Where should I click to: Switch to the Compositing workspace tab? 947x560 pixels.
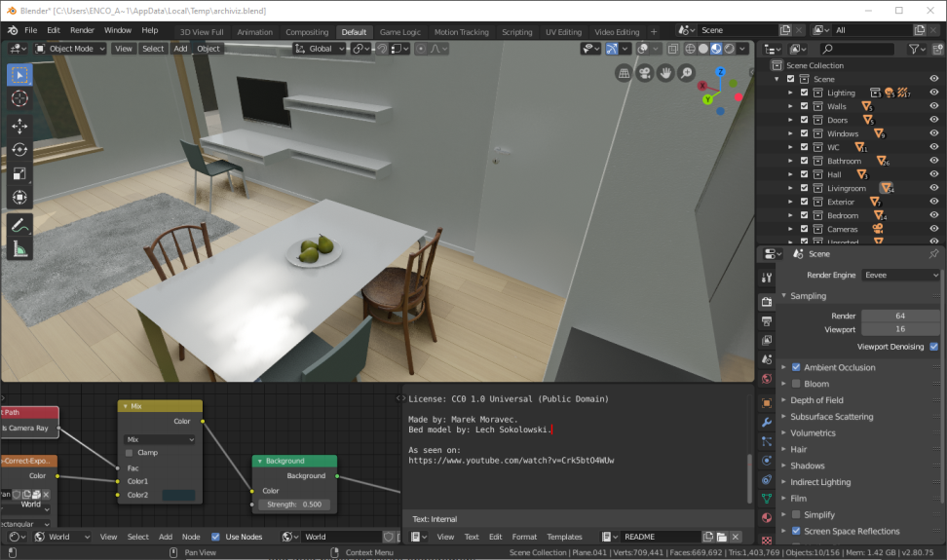tap(307, 32)
